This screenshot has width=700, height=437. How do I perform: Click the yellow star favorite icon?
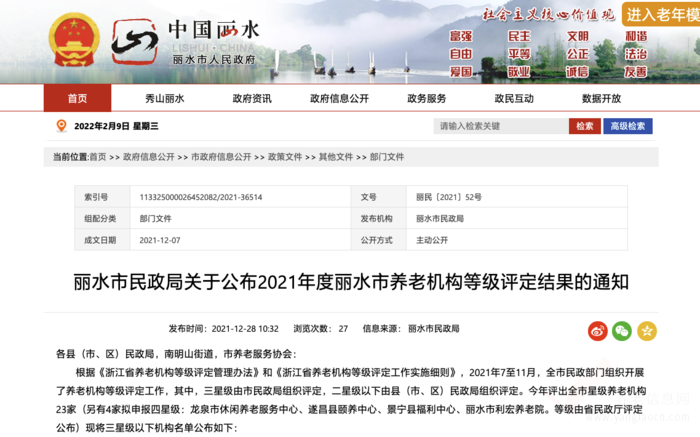coord(647,330)
